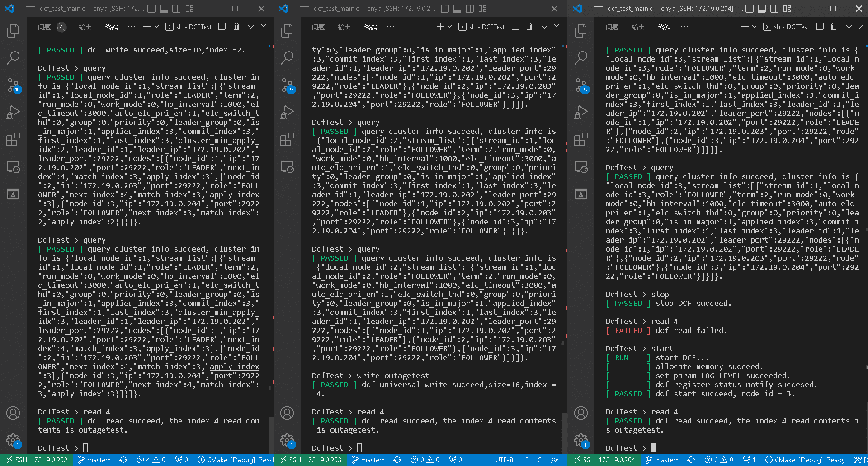Toggle primary sidebar in right window title bar
This screenshot has height=466, width=868.
(x=750, y=9)
